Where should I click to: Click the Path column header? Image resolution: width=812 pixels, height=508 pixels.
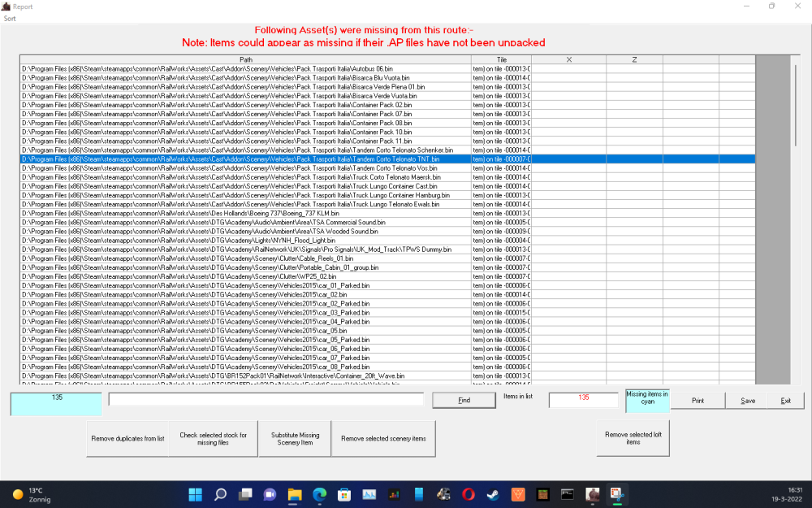tap(246, 60)
